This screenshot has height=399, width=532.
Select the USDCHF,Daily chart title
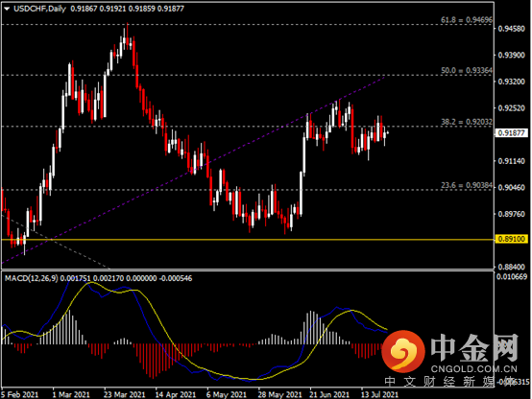point(39,9)
